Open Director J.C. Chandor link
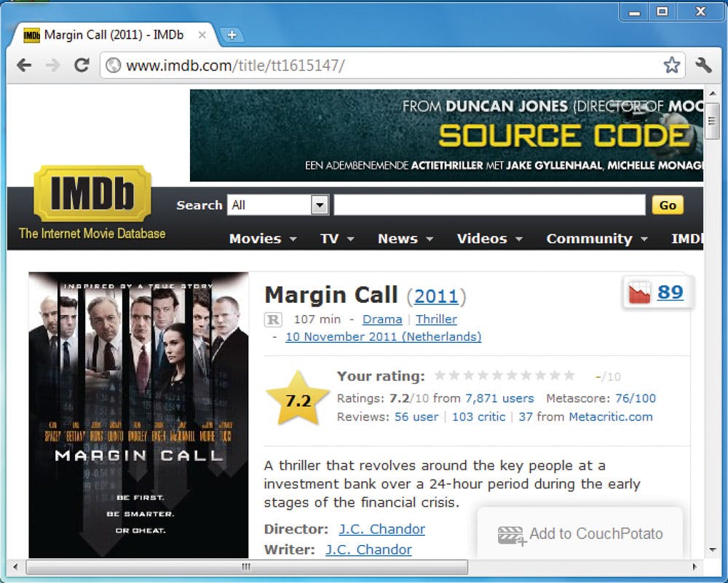Image resolution: width=728 pixels, height=583 pixels. click(x=381, y=529)
